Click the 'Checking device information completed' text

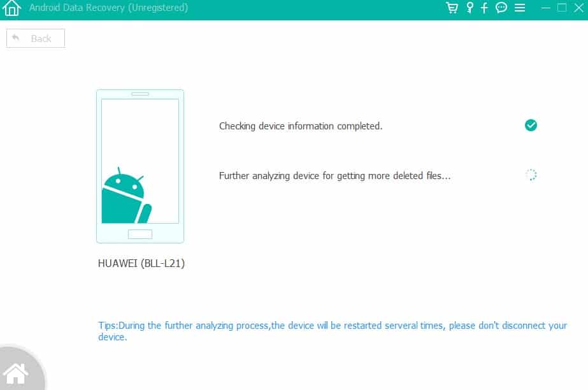tap(301, 126)
